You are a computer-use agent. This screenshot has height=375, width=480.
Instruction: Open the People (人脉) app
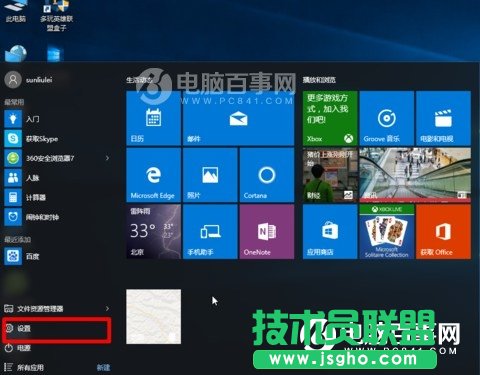click(x=57, y=178)
